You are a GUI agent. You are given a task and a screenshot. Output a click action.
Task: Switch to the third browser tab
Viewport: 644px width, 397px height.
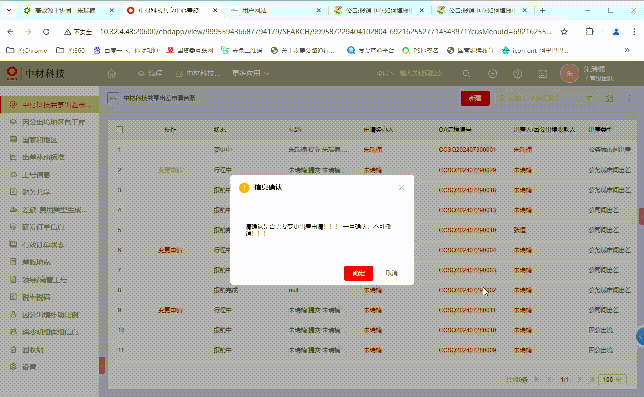276,11
